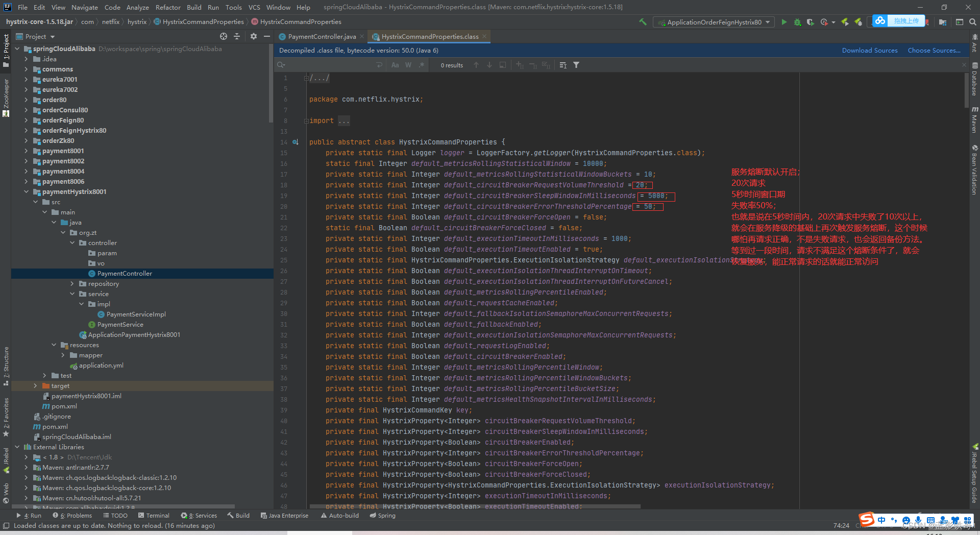Start debugging with the bug icon
Image resolution: width=980 pixels, height=535 pixels.
[797, 22]
